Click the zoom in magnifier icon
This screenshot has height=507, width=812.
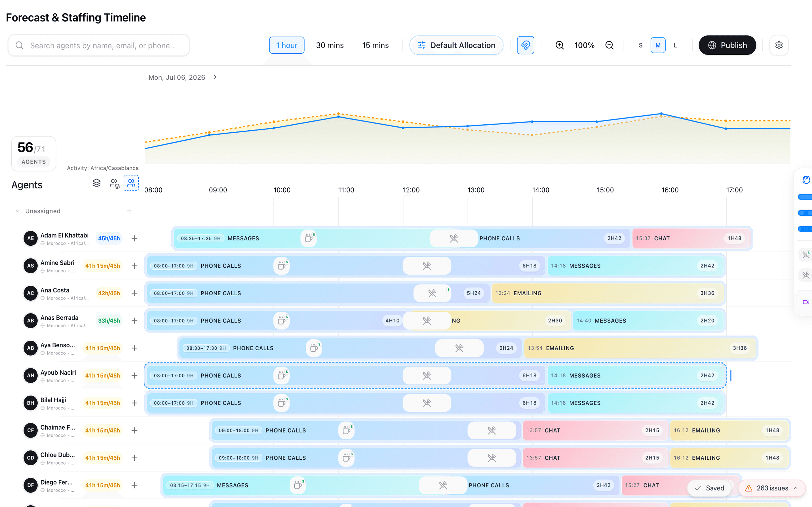coord(559,45)
